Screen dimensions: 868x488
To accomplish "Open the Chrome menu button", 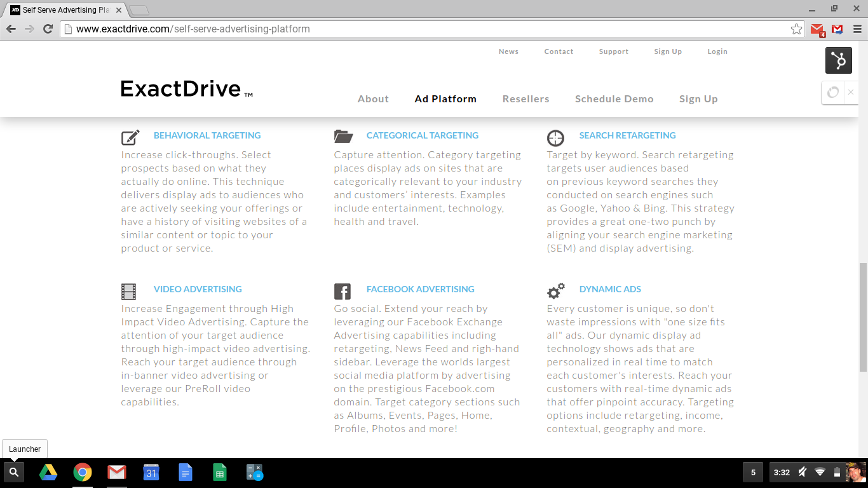I will tap(857, 29).
